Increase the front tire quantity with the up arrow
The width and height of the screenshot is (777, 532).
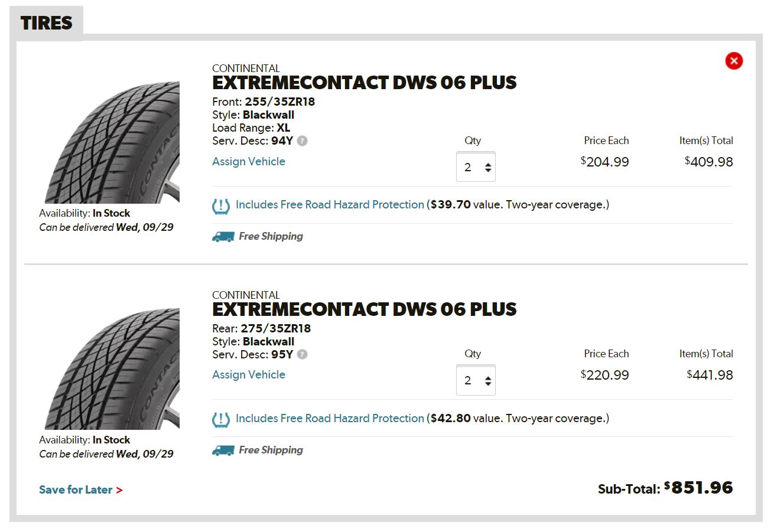[488, 164]
